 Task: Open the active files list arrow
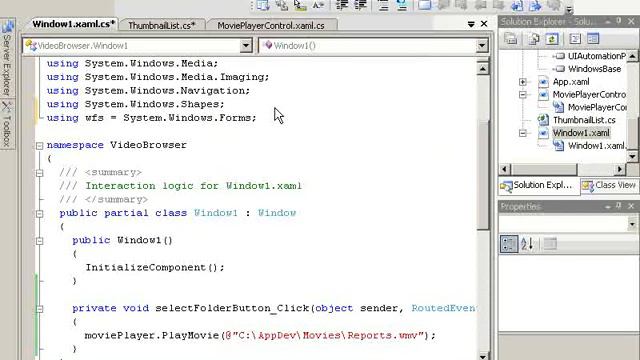pyautogui.click(x=471, y=24)
